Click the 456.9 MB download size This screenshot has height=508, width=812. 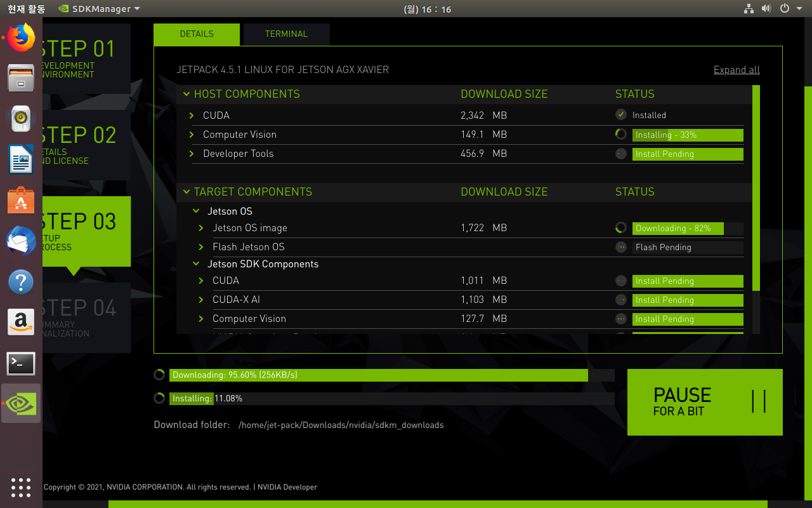[483, 154]
